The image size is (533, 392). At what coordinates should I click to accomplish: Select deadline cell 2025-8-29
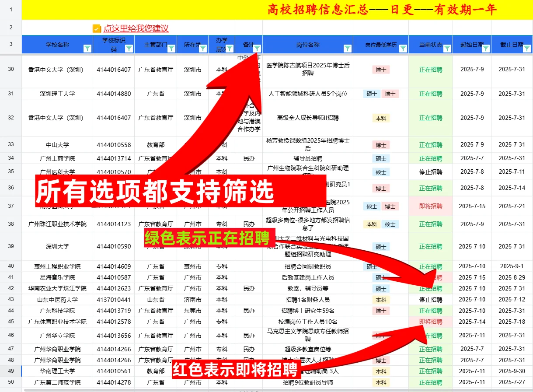[x=512, y=277]
